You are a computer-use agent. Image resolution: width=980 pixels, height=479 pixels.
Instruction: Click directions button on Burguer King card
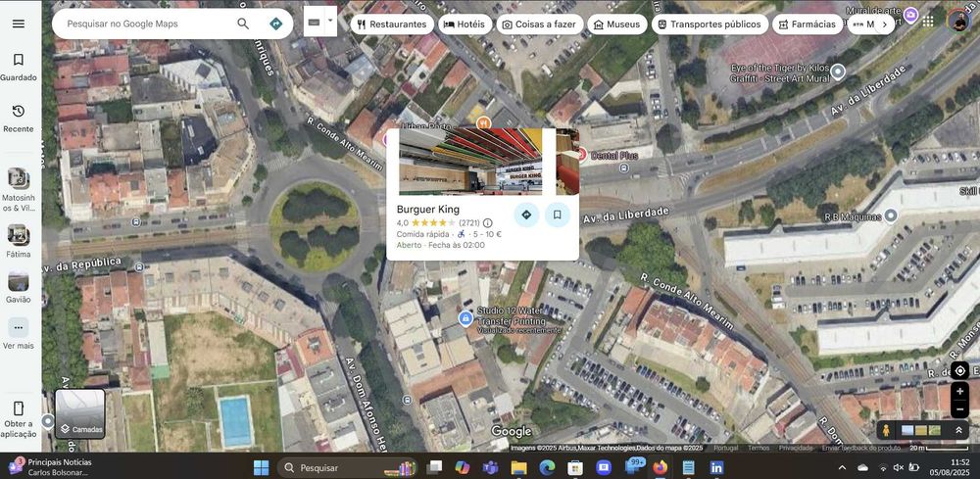point(526,215)
